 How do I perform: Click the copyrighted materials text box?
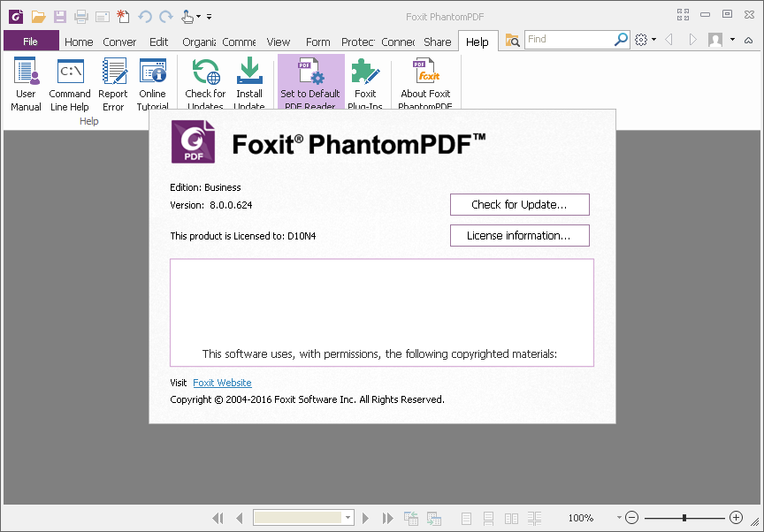pos(381,313)
